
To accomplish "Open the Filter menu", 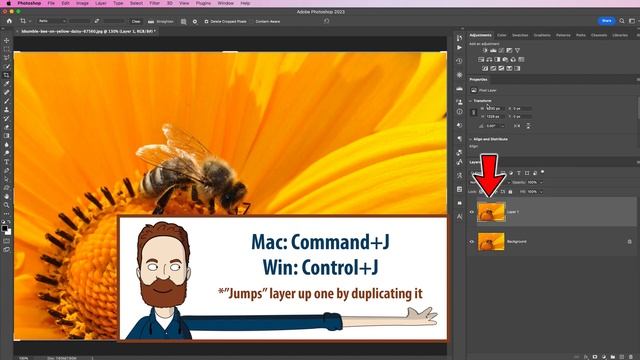I will 154,3.
